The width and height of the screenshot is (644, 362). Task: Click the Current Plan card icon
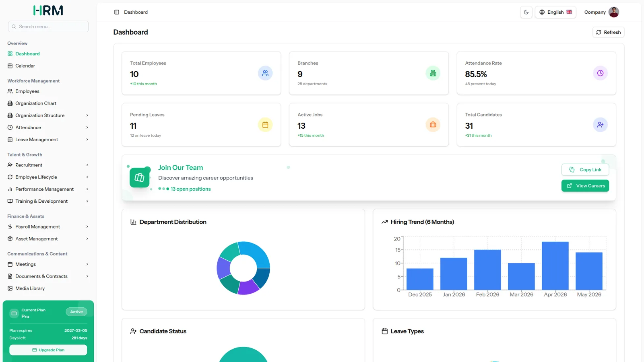tap(14, 313)
